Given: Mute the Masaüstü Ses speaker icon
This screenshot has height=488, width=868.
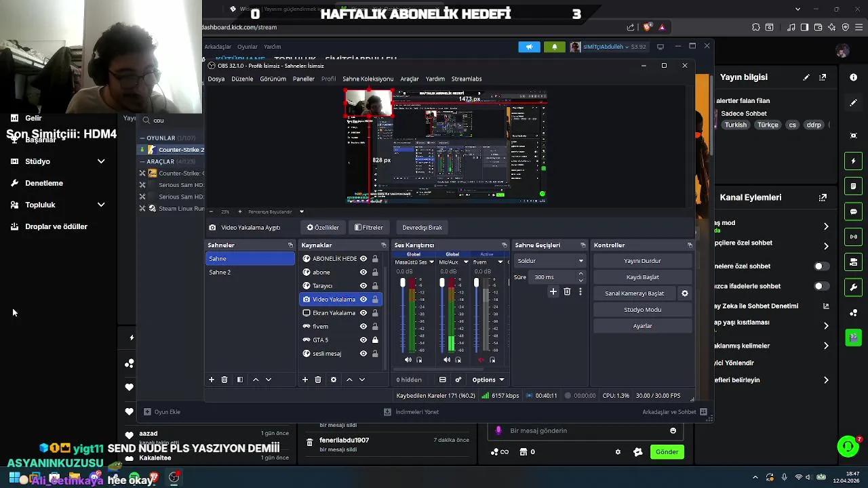Looking at the screenshot, I should click(408, 360).
